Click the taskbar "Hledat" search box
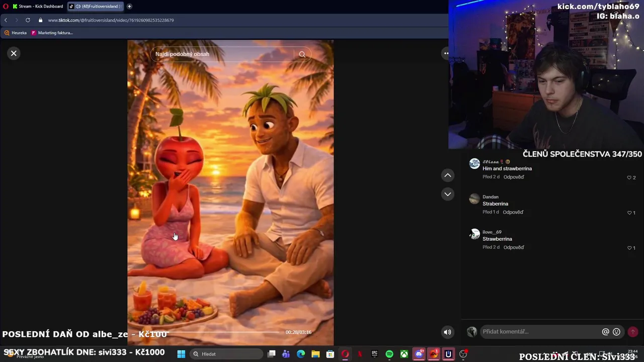The image size is (644, 362). coord(226,354)
